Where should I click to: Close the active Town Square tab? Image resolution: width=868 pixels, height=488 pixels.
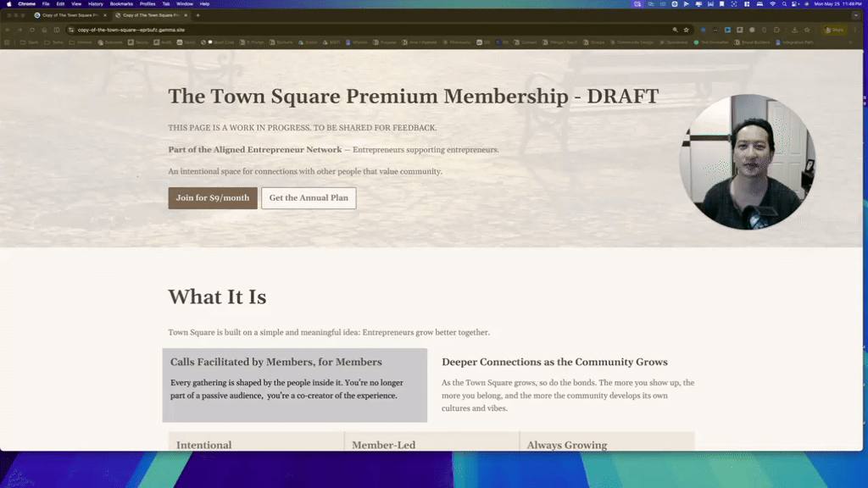pyautogui.click(x=186, y=15)
